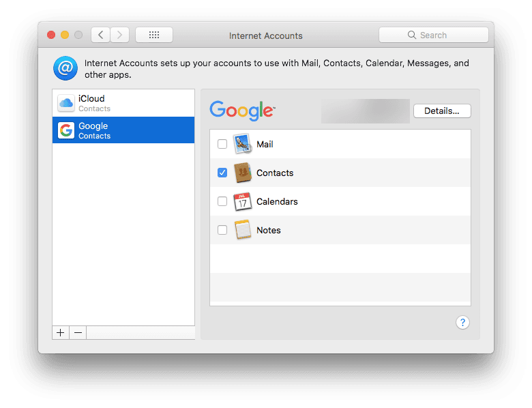Click the Mail stamp icon
Image resolution: width=532 pixels, height=408 pixels.
(243, 143)
